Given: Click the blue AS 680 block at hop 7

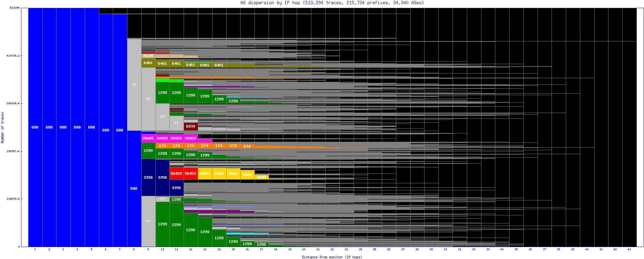Looking at the screenshot, I should pos(120,130).
